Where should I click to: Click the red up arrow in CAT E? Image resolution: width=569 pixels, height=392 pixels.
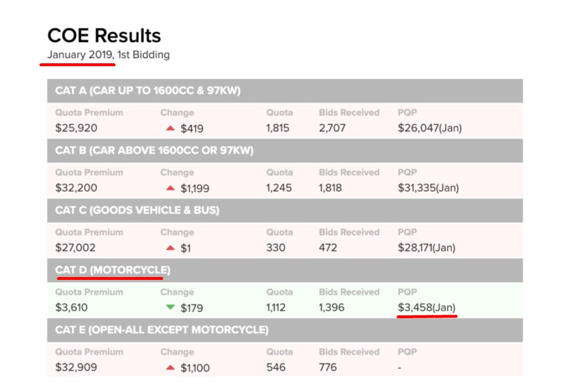click(x=170, y=367)
